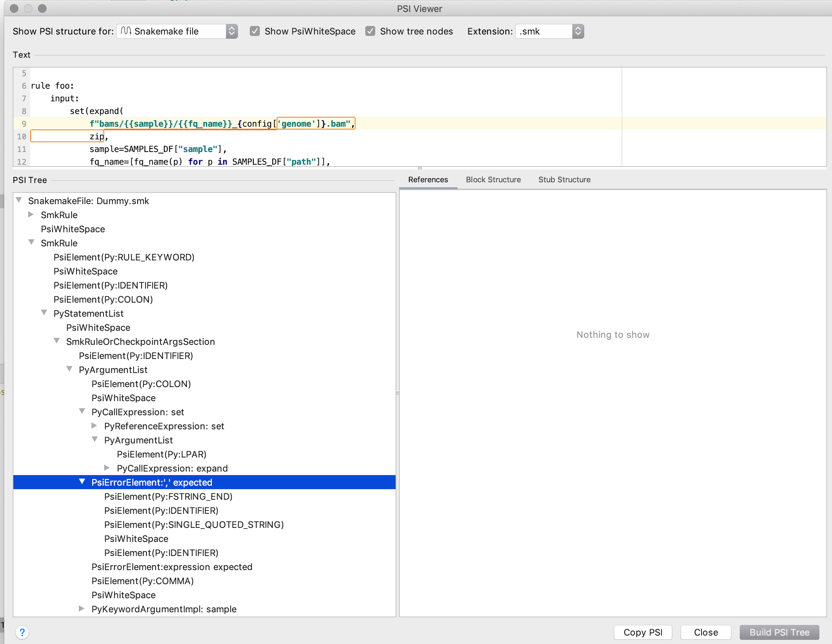This screenshot has height=644, width=832.
Task: Toggle the Show PsiWhiteSpace checkbox back on
Action: (255, 31)
